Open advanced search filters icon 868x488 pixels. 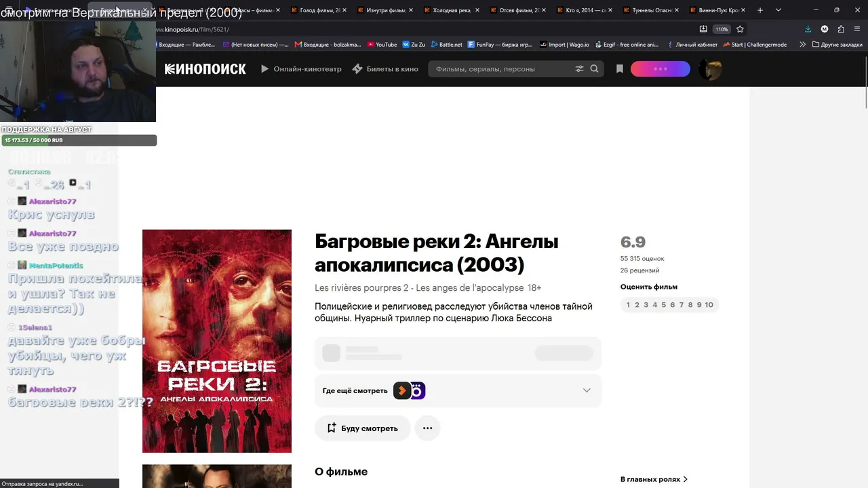[x=579, y=69]
